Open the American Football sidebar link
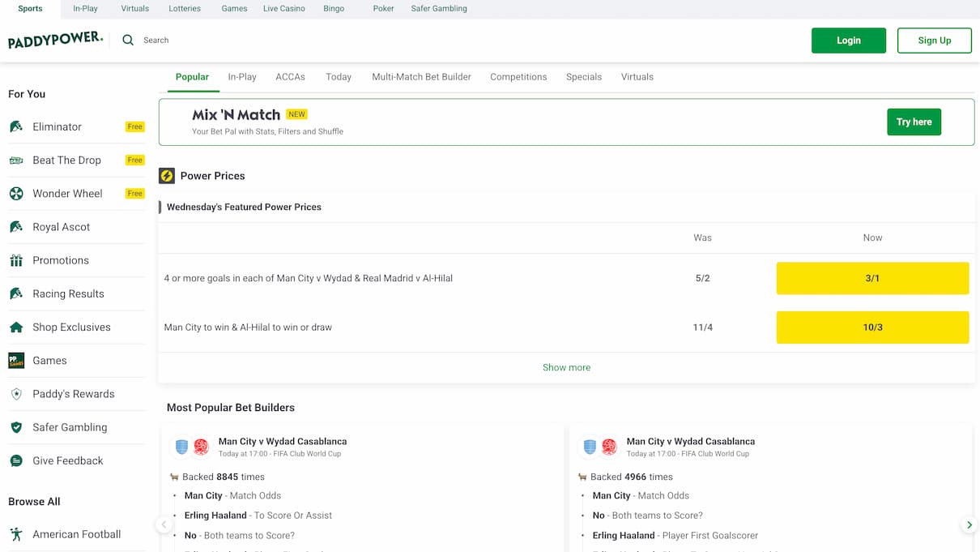 (76, 534)
